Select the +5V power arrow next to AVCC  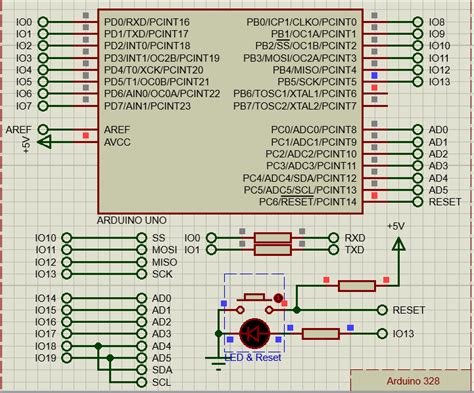pyautogui.click(x=44, y=142)
